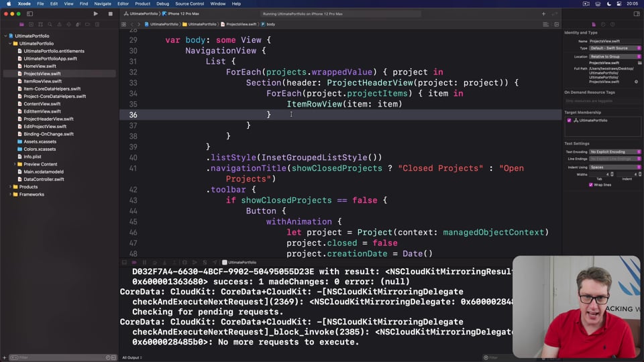
Task: Open the Debug navigator
Action: 78,24
